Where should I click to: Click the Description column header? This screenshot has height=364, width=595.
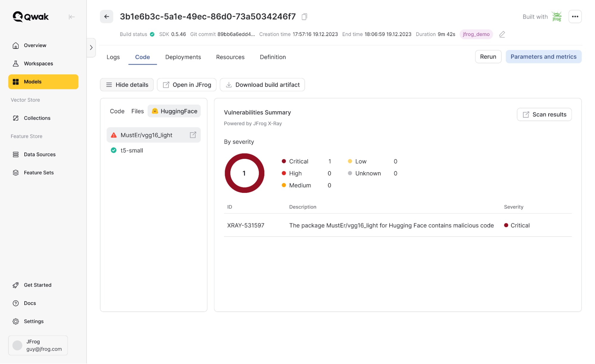pos(302,207)
